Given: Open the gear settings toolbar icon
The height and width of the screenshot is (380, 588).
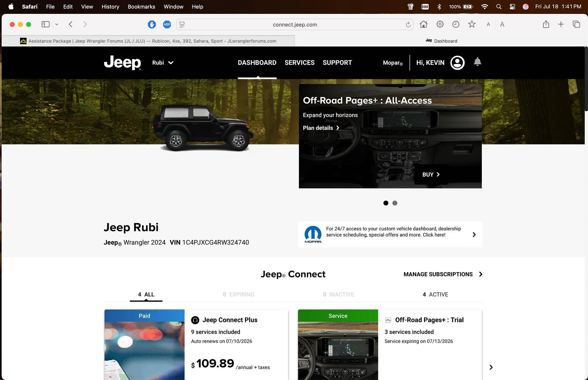Looking at the screenshot, I should click(440, 24).
